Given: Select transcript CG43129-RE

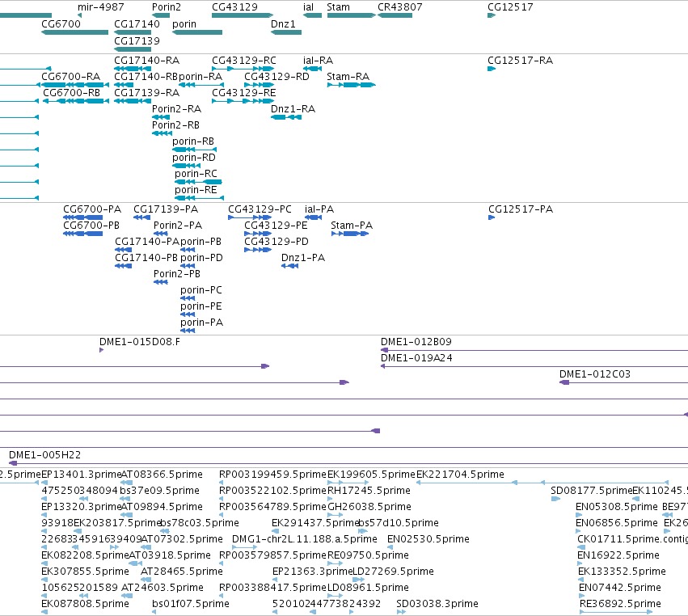Looking at the screenshot, I should click(x=243, y=101).
